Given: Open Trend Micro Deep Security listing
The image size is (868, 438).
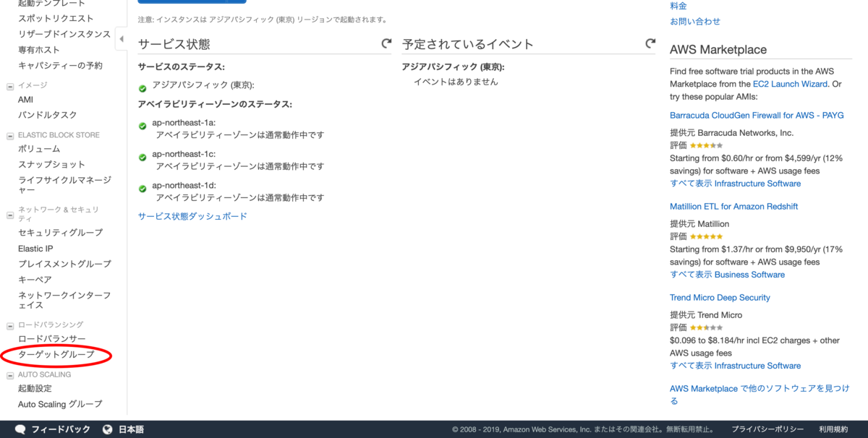Looking at the screenshot, I should (x=720, y=298).
